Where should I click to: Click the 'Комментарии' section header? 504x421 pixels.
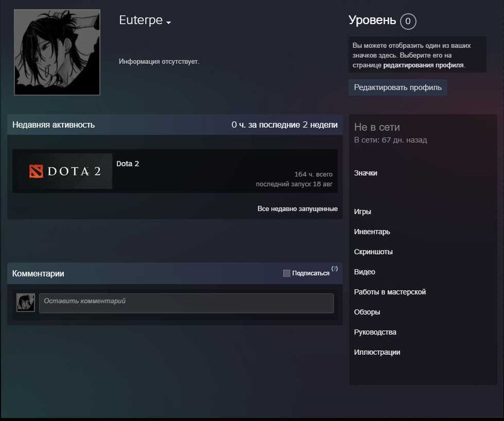tap(38, 273)
